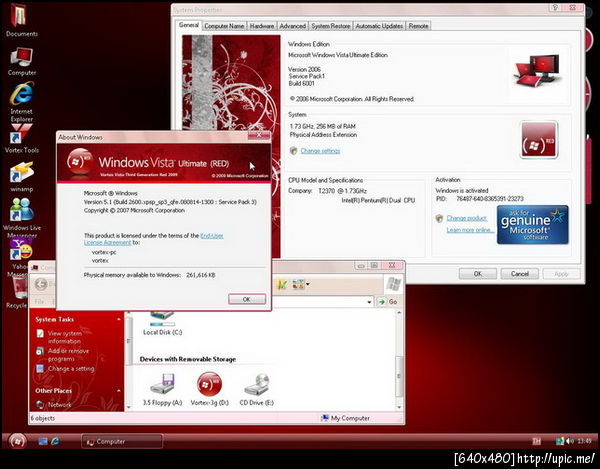Launch Internet Explorer from quick launch

[55, 441]
